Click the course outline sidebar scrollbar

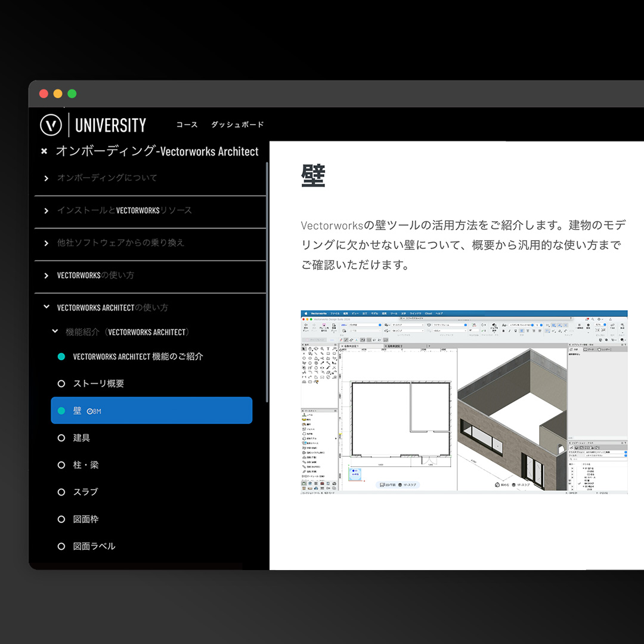pos(267,282)
